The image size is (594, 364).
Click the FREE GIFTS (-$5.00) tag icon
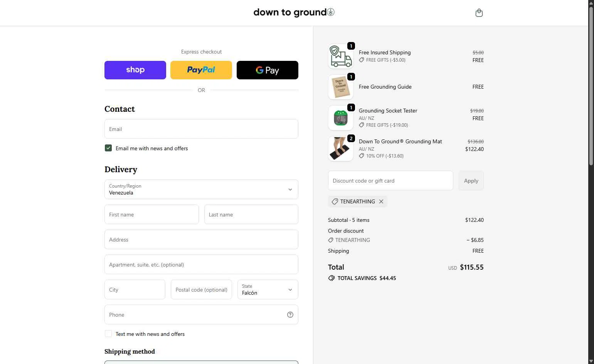(362, 60)
